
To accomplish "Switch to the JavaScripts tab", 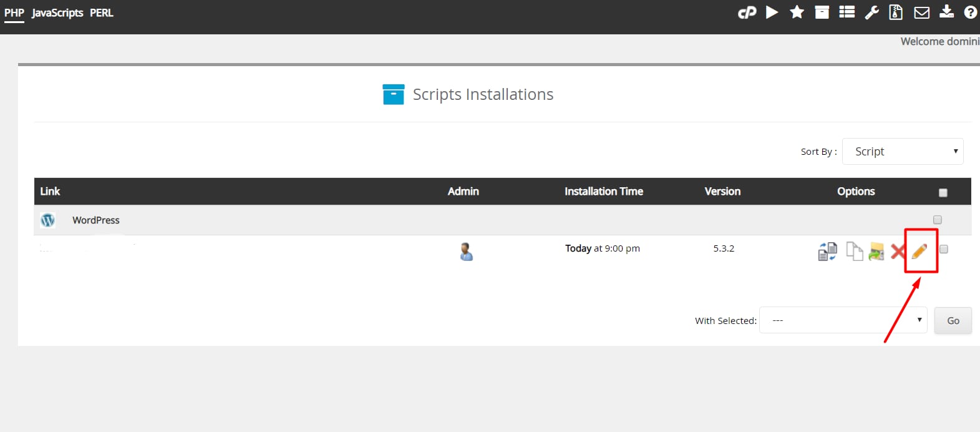I will pos(57,13).
